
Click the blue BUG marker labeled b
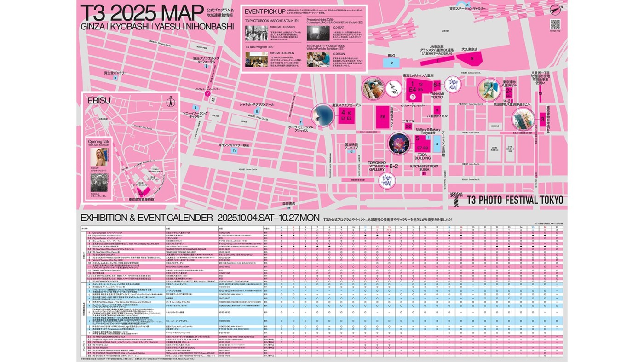[391, 63]
